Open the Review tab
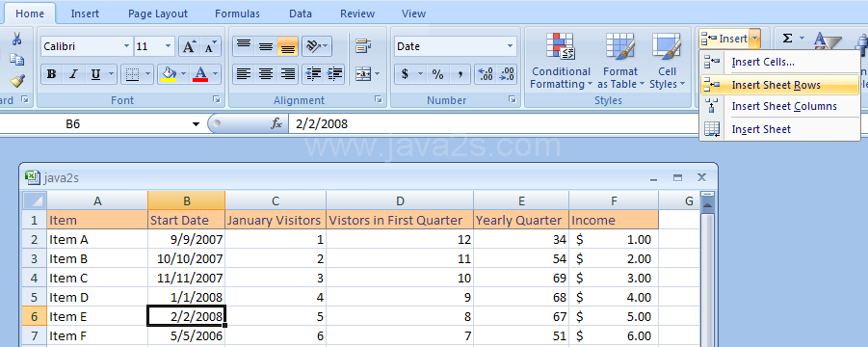 [357, 13]
